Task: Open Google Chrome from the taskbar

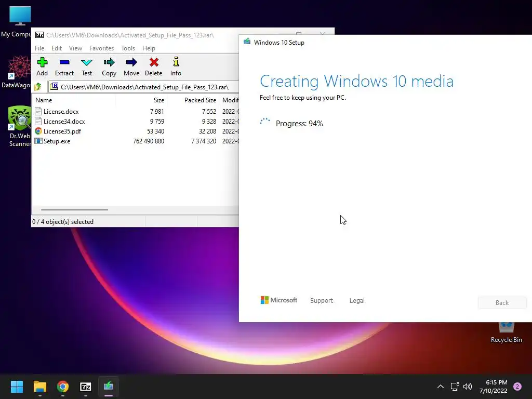Action: point(63,387)
